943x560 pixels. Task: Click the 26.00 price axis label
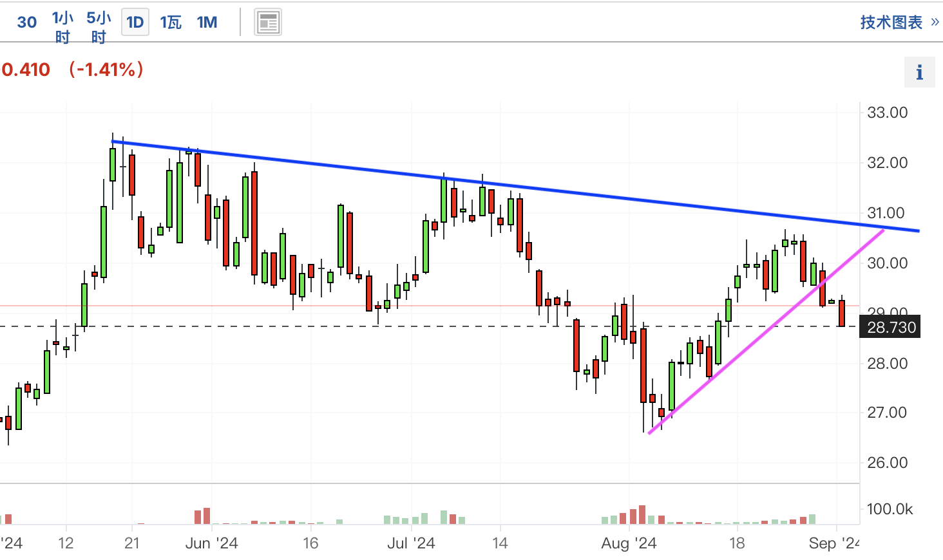click(887, 463)
